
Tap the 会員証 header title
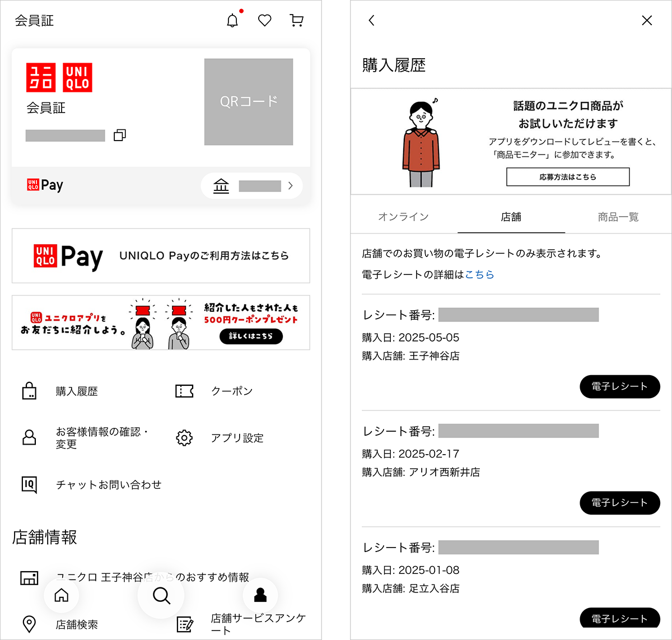[x=34, y=21]
